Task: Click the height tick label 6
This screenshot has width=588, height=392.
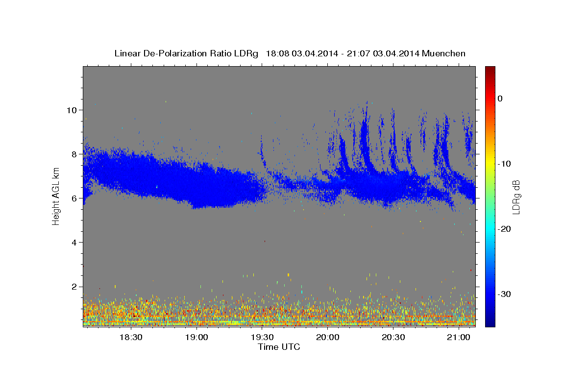Action: (73, 198)
